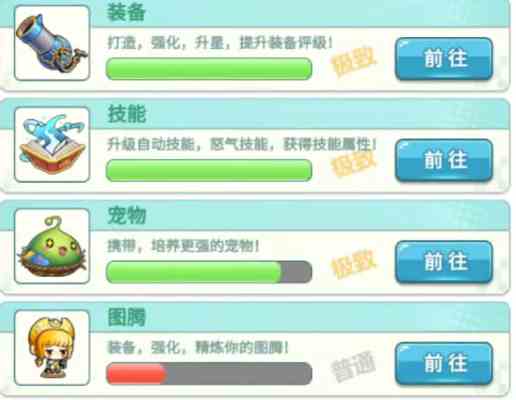Click the full green 装备 progress bar
The height and width of the screenshot is (400, 516).
tap(209, 69)
